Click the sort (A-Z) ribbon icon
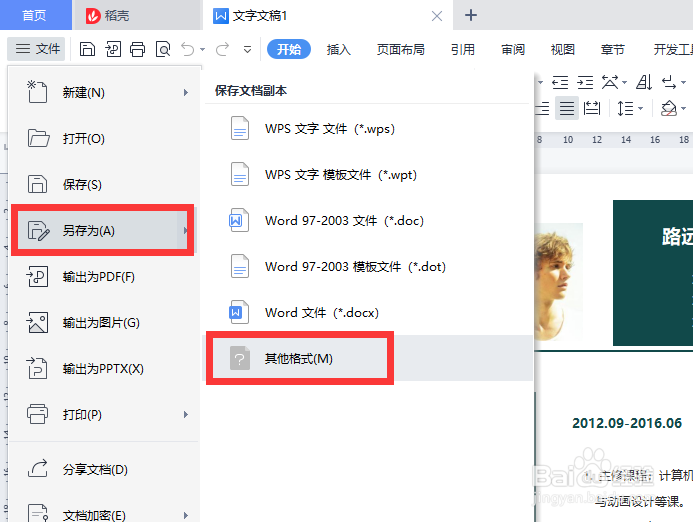This screenshot has height=522, width=693. click(x=644, y=82)
